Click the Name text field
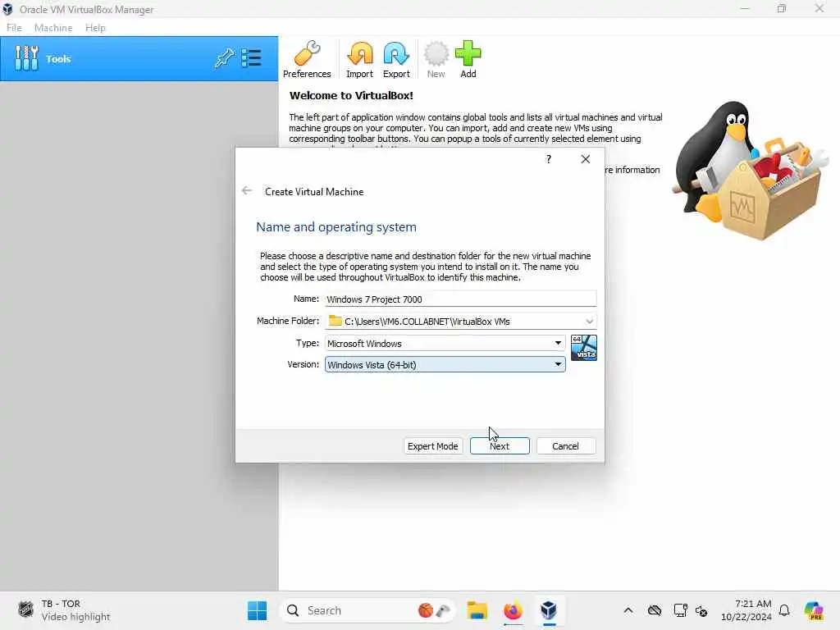840x630 pixels. click(461, 299)
